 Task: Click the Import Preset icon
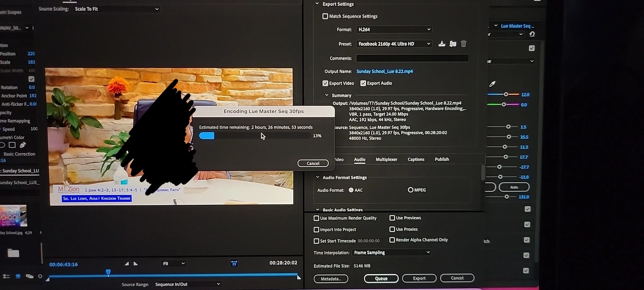(x=453, y=44)
